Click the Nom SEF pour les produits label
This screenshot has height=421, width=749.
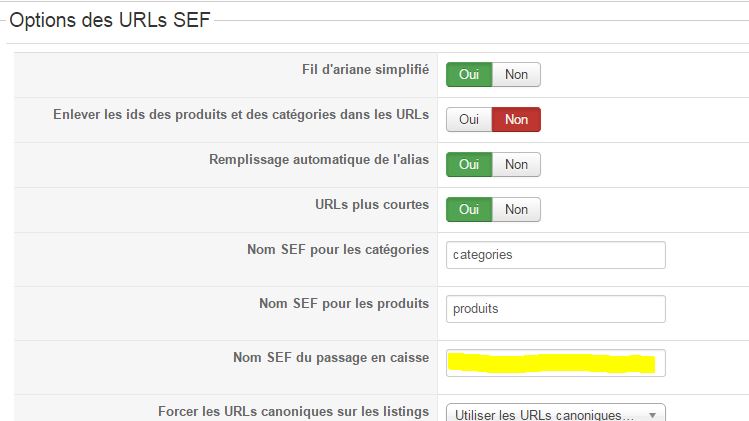point(344,304)
